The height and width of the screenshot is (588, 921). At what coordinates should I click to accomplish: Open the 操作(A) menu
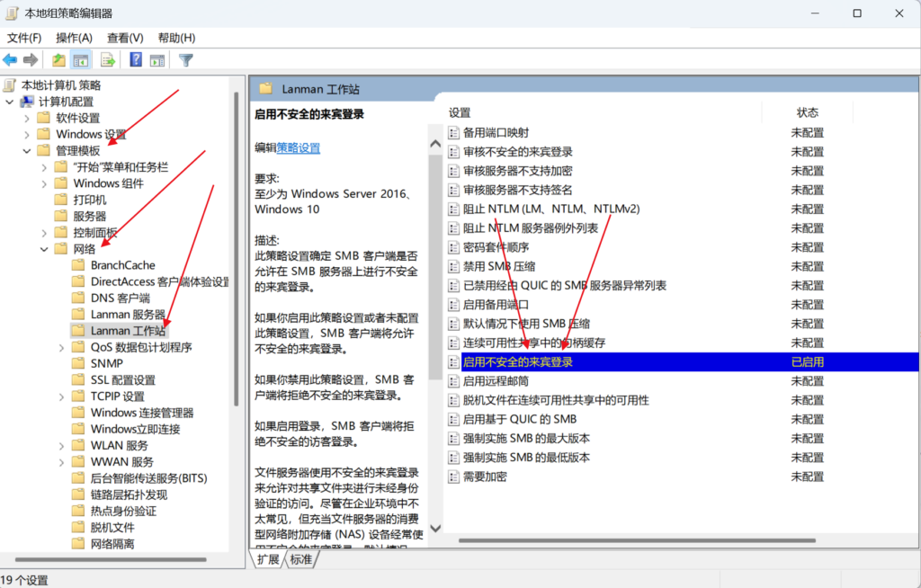(x=74, y=38)
